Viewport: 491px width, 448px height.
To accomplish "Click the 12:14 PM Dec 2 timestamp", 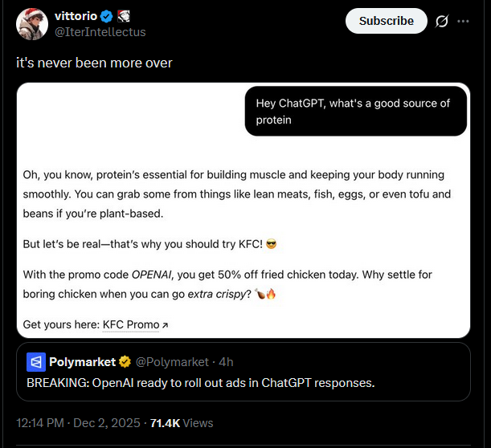I will click(x=79, y=422).
